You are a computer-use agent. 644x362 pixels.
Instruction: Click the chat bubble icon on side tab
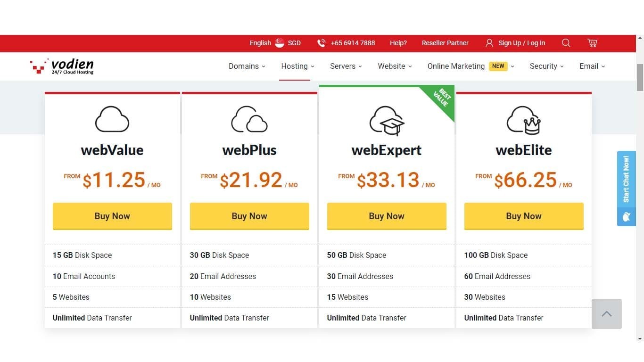coord(627,217)
